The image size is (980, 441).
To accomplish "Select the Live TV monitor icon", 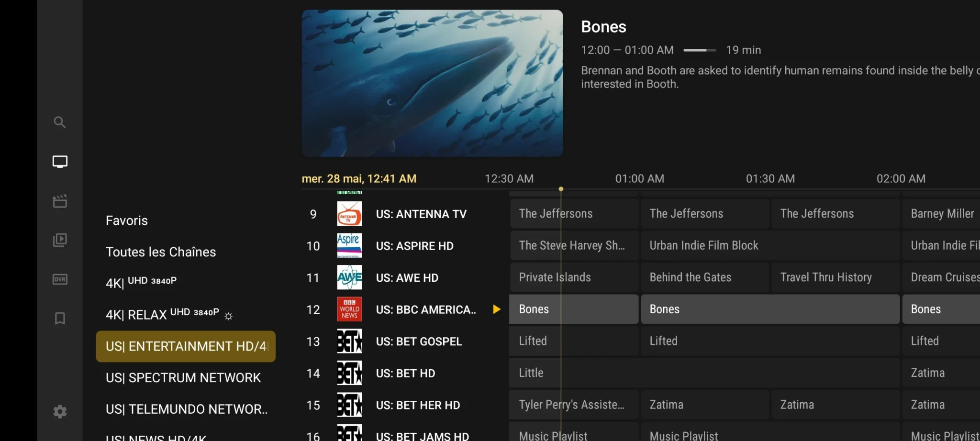I will [x=60, y=162].
